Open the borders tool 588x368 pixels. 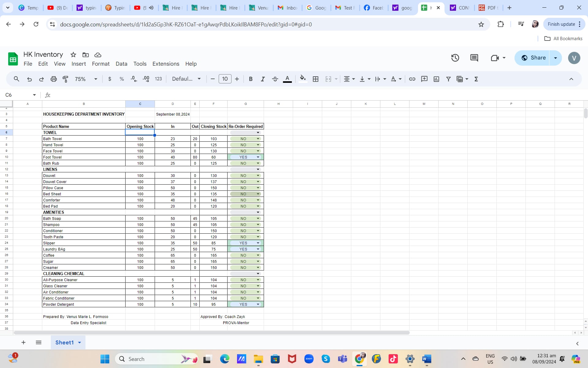click(315, 79)
